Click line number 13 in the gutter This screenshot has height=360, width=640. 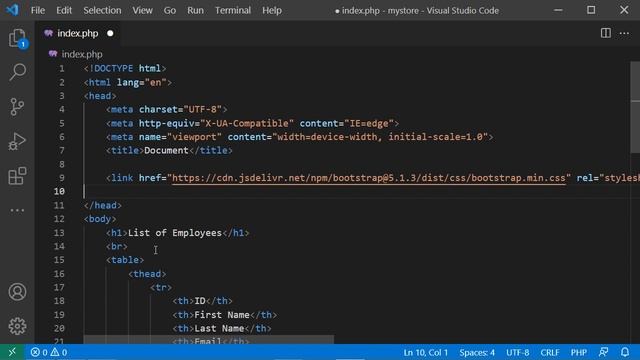(59, 233)
